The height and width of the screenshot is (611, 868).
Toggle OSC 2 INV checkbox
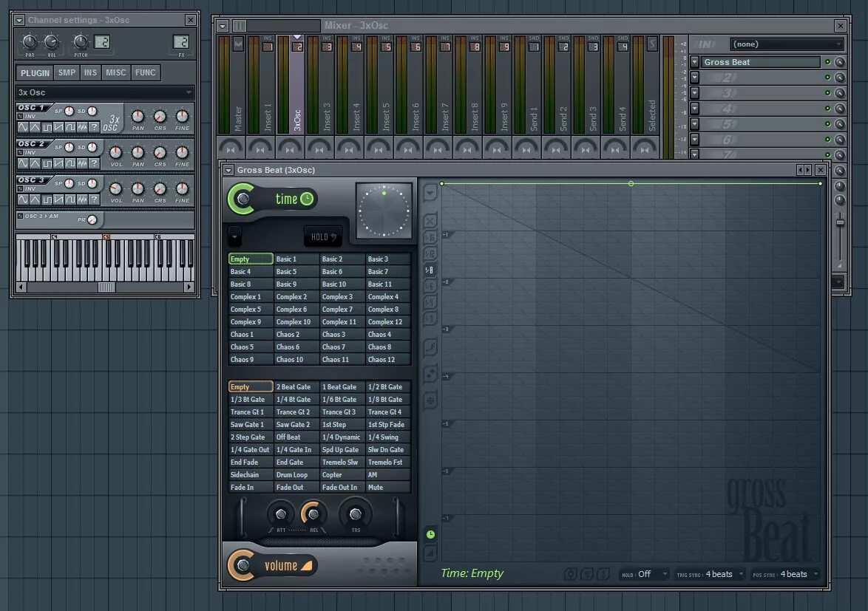tap(20, 153)
